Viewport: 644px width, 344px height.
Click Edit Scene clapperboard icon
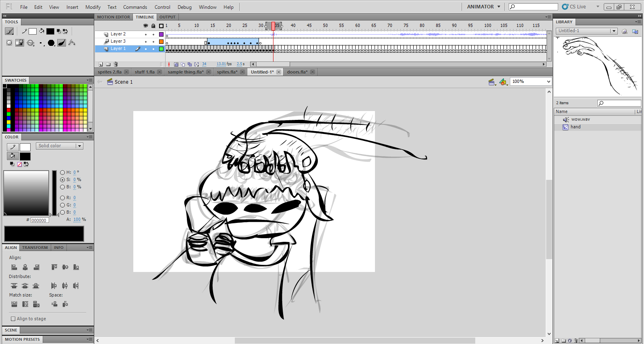(492, 82)
